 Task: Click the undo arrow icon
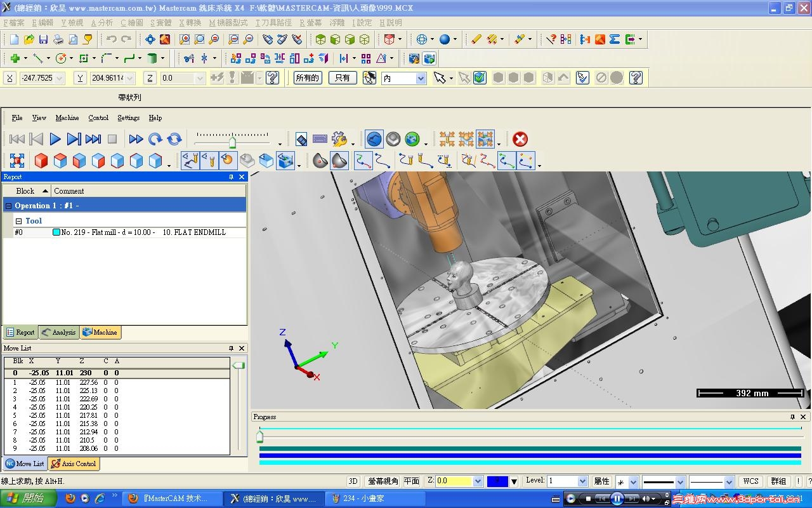pos(112,39)
